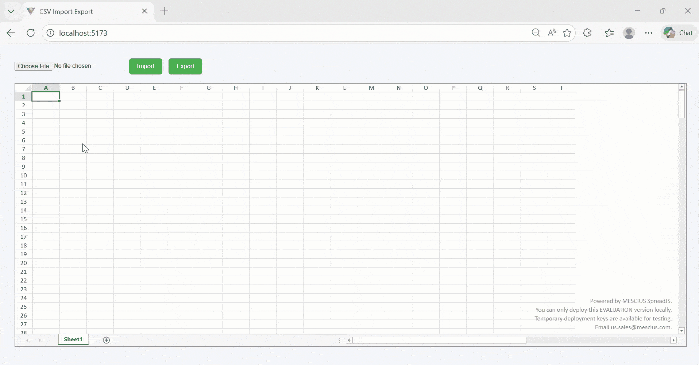
Task: Toggle read aloud icon in address bar
Action: (551, 33)
